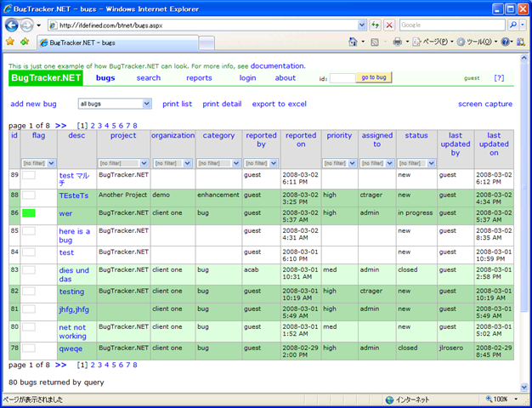532x408 pixels.
Task: Toggle the flag for bug 84
Action: pos(29,252)
